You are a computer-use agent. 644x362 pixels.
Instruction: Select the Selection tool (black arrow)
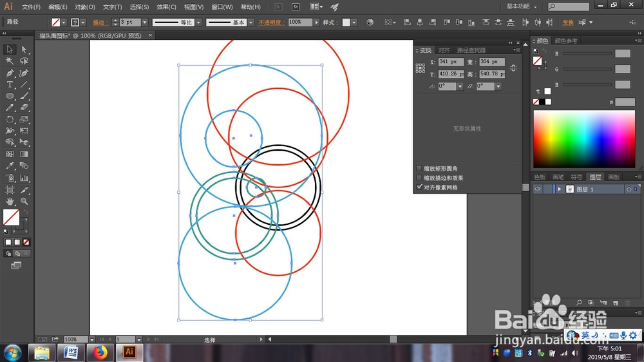(10, 50)
